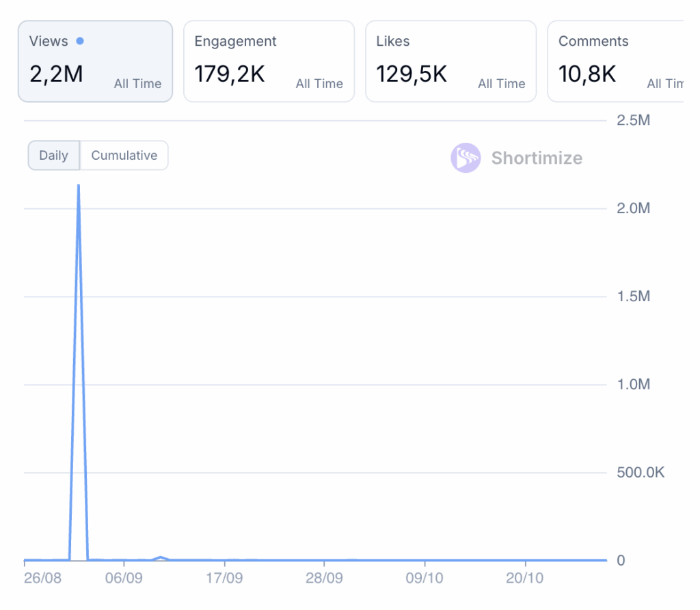This screenshot has height=610, width=700.
Task: Click the peak of the views spike
Action: (x=79, y=186)
